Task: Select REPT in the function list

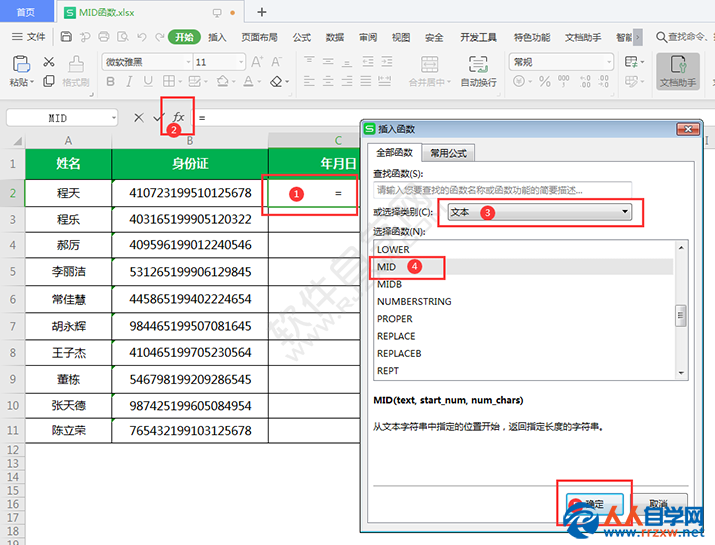Action: click(x=523, y=371)
